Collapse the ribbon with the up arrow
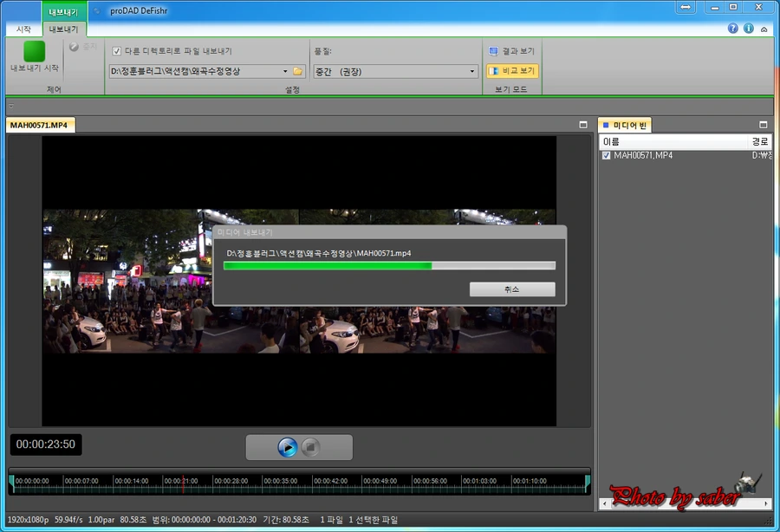 [764, 29]
